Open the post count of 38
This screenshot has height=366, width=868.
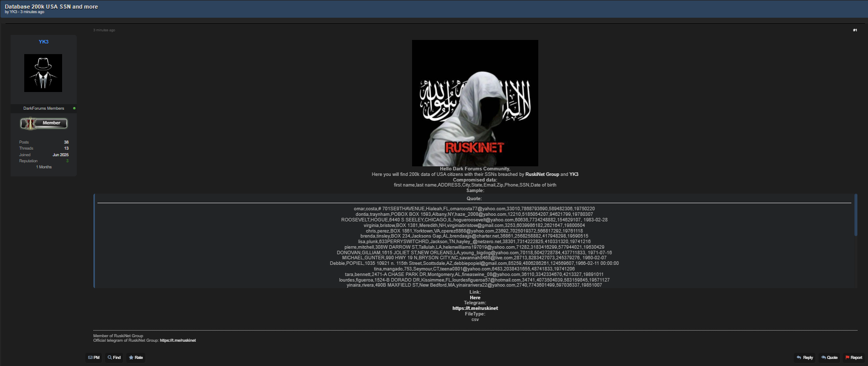click(x=66, y=142)
